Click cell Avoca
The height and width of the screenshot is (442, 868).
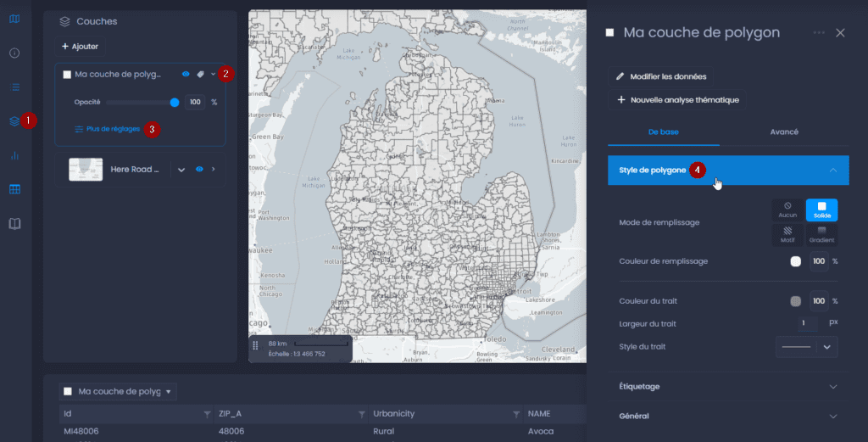pos(540,432)
